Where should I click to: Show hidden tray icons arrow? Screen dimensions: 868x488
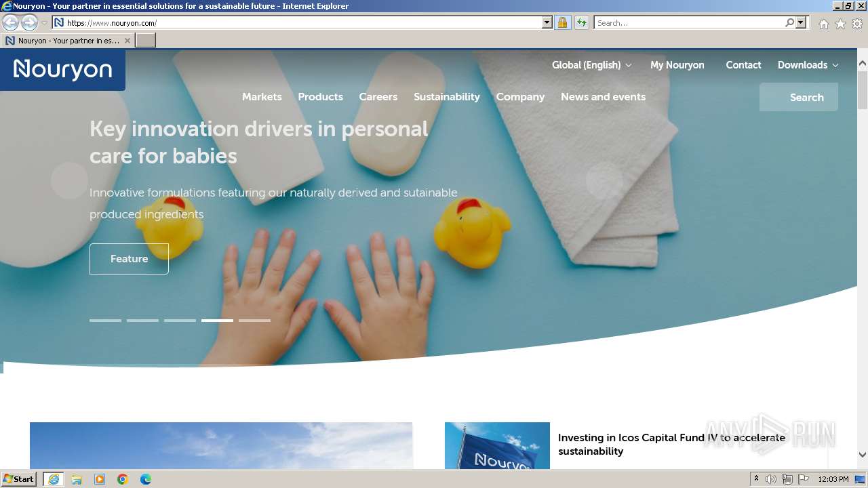point(756,479)
